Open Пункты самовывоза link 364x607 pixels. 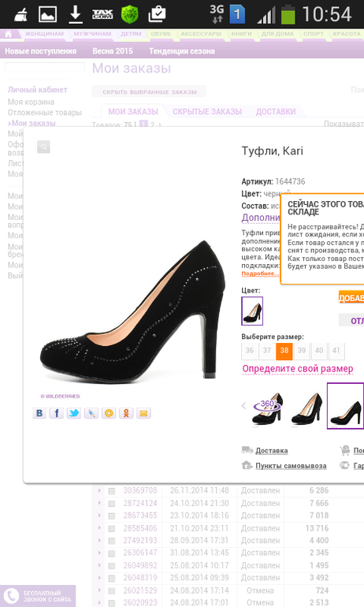(291, 466)
